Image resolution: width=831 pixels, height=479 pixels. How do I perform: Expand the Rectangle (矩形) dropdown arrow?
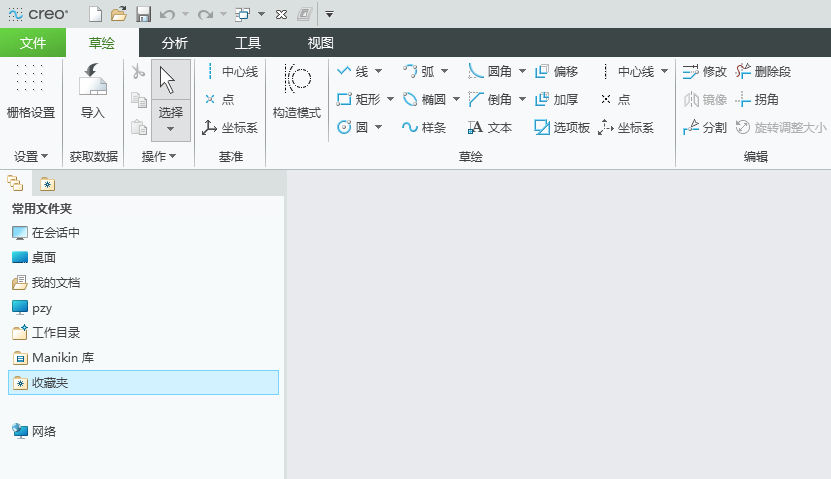[390, 99]
